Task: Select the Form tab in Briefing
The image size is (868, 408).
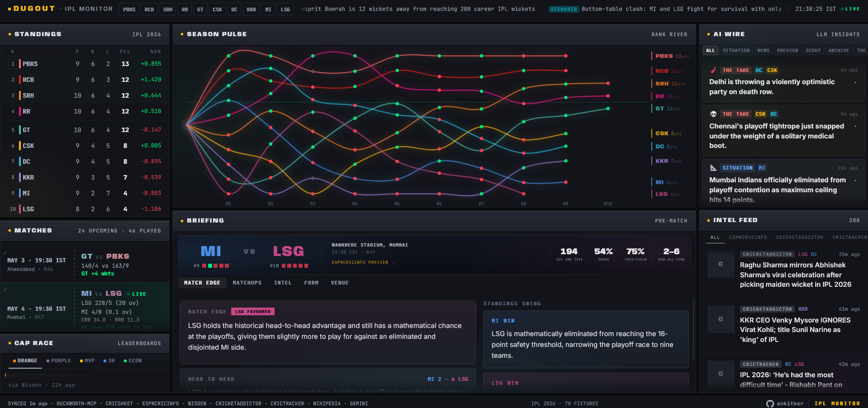Action: click(311, 283)
